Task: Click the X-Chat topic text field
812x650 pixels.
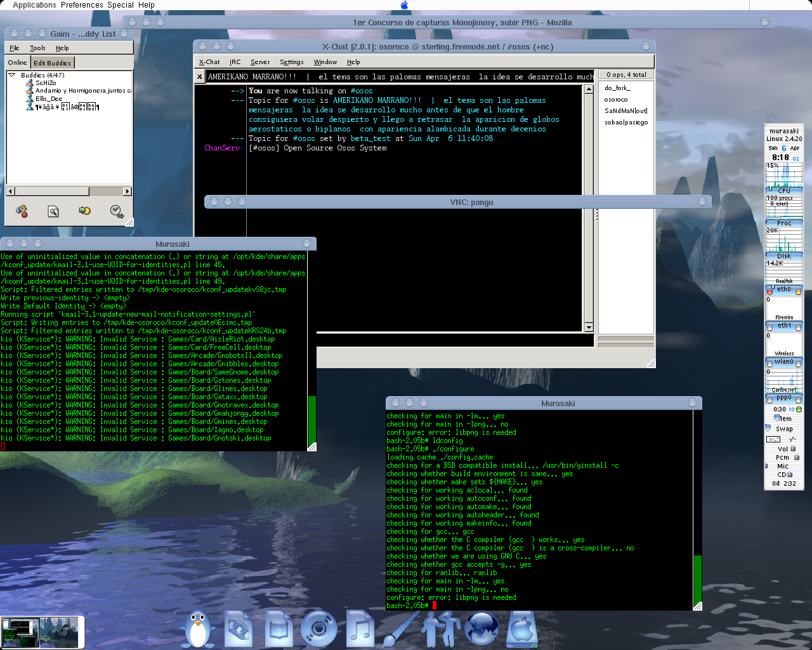Action: (400, 77)
